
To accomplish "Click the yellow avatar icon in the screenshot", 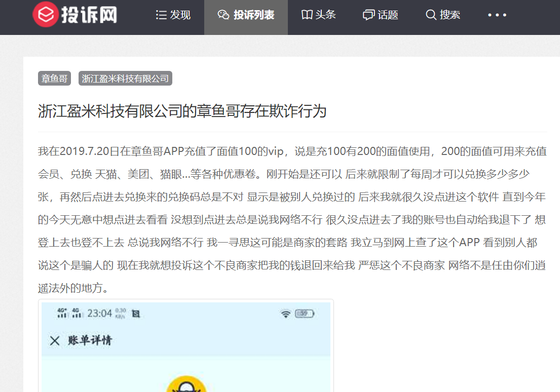I will 186,384.
